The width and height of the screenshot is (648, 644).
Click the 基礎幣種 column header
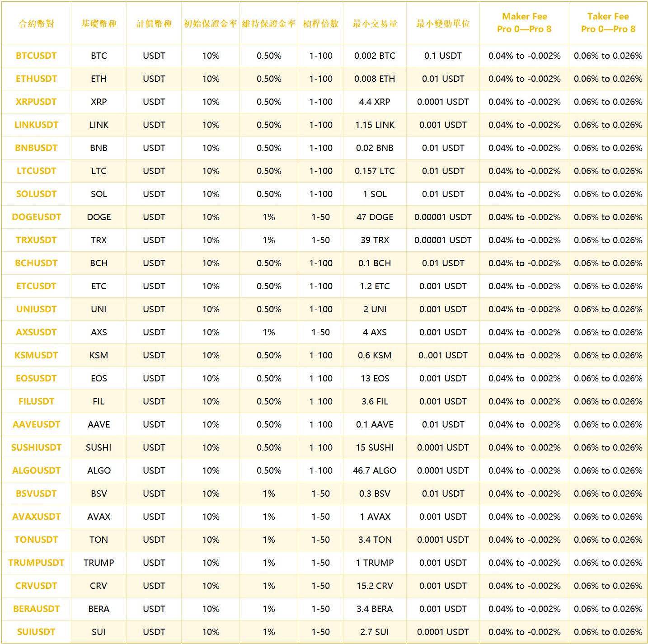99,24
